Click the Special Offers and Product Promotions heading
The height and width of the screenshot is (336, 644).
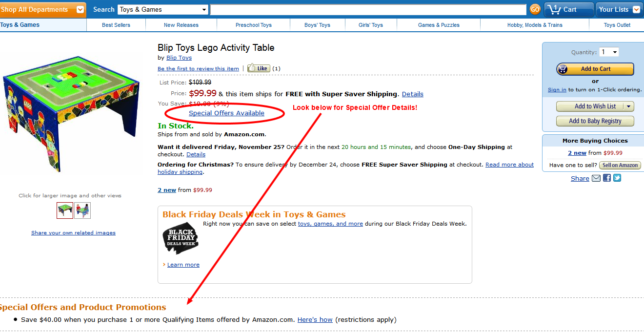[83, 307]
